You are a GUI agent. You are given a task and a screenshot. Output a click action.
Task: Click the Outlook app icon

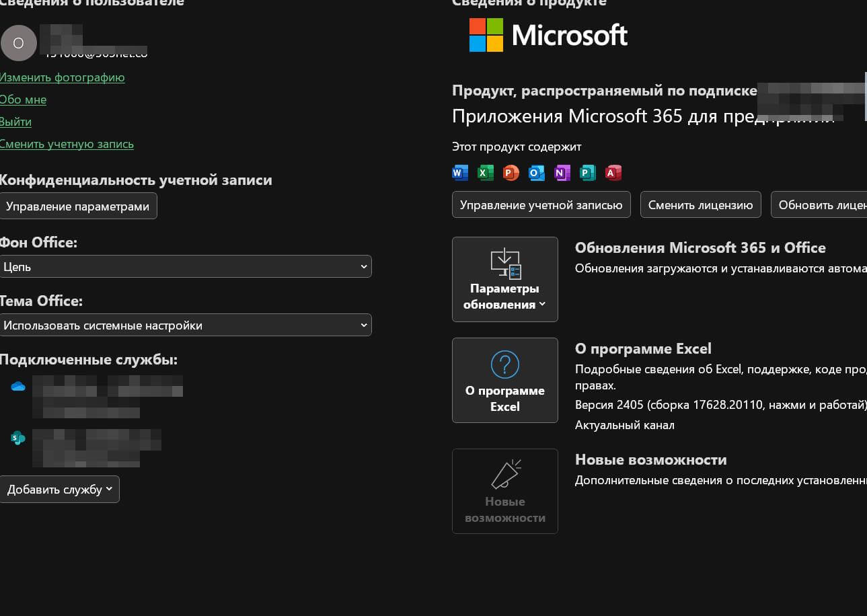pos(537,173)
